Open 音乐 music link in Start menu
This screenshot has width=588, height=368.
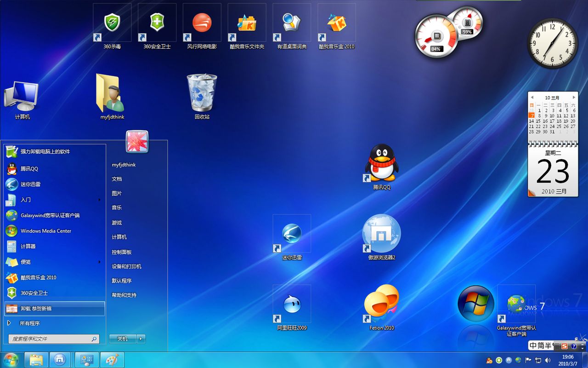click(x=117, y=207)
